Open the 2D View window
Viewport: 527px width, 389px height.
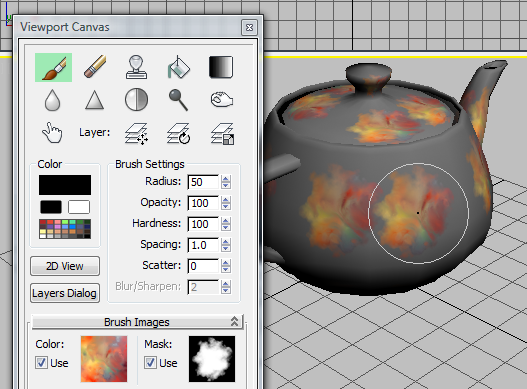pyautogui.click(x=65, y=266)
